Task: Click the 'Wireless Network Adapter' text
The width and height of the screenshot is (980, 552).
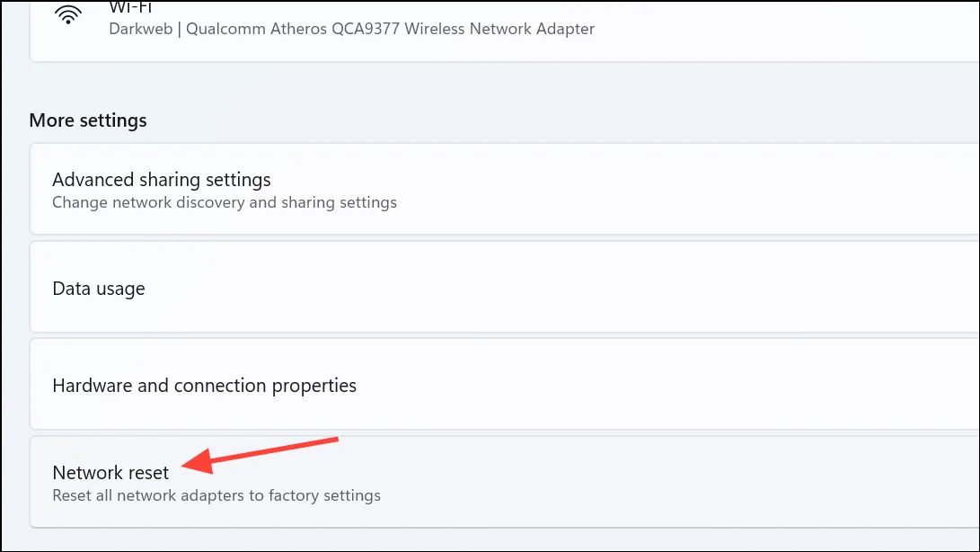Action: tap(499, 29)
